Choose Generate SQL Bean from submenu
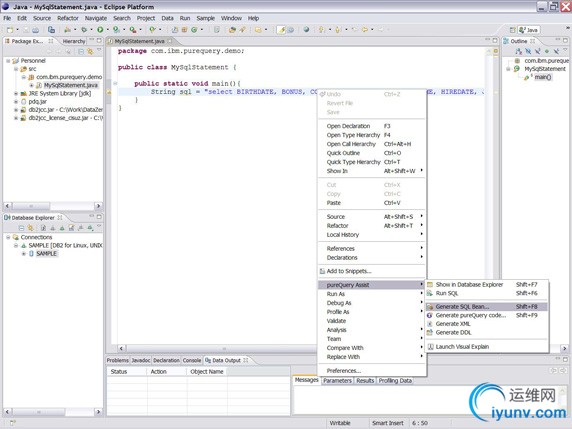 click(487, 306)
